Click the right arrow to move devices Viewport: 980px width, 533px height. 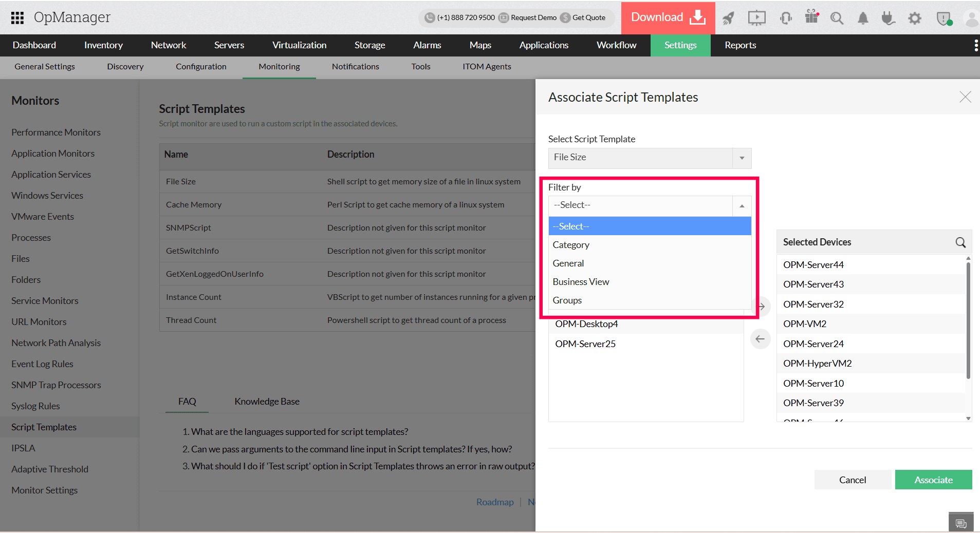click(x=761, y=307)
